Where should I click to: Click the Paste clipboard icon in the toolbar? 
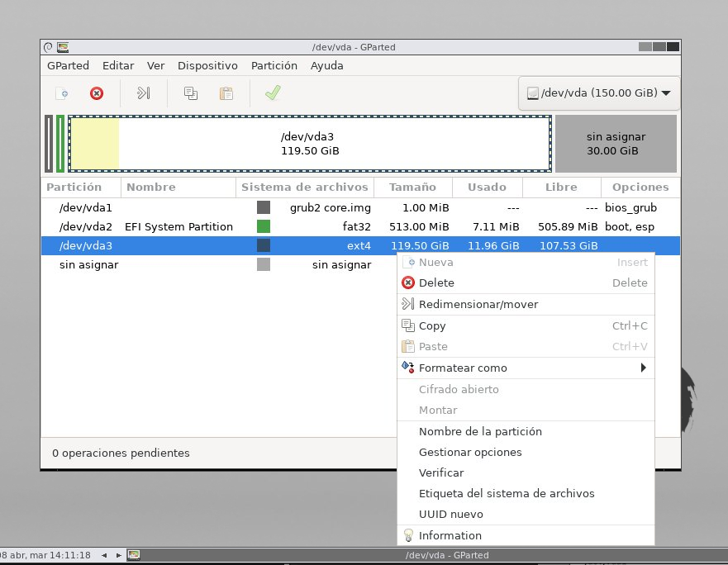(225, 93)
